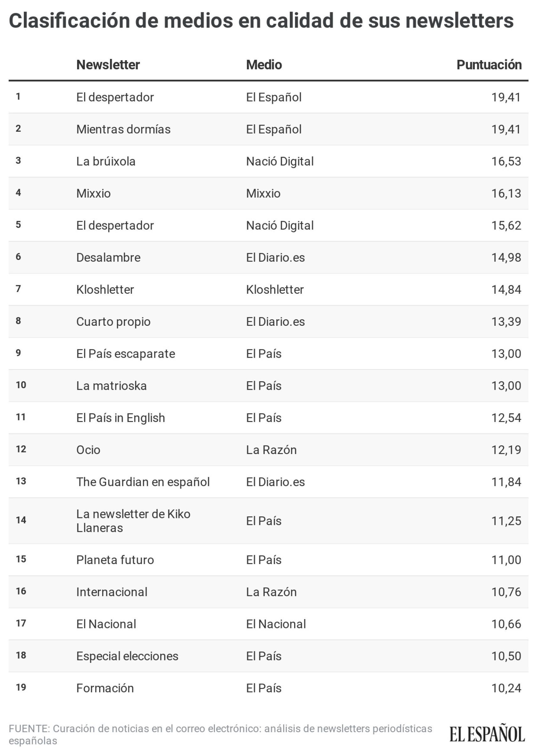Screen dimensions: 535x756
Task: Click The Guardian en español entry
Action: click(x=143, y=482)
